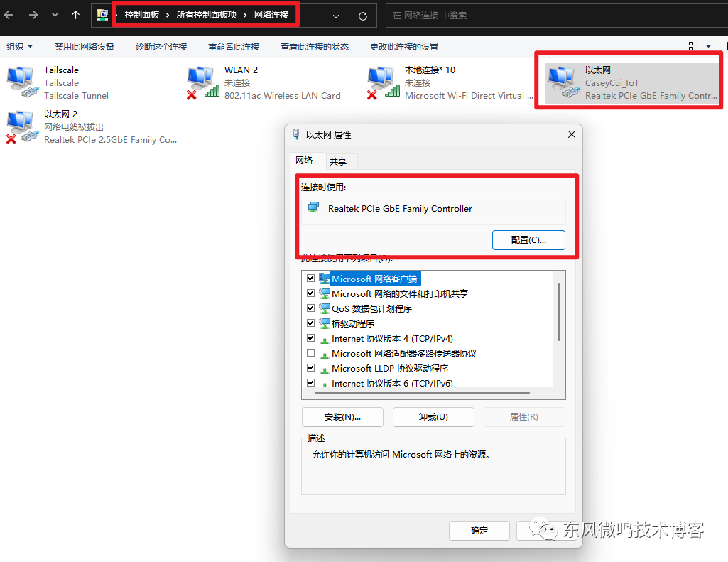
Task: Uncheck Microsoft 网络的文件和打印机共享 checkbox
Action: click(x=311, y=293)
